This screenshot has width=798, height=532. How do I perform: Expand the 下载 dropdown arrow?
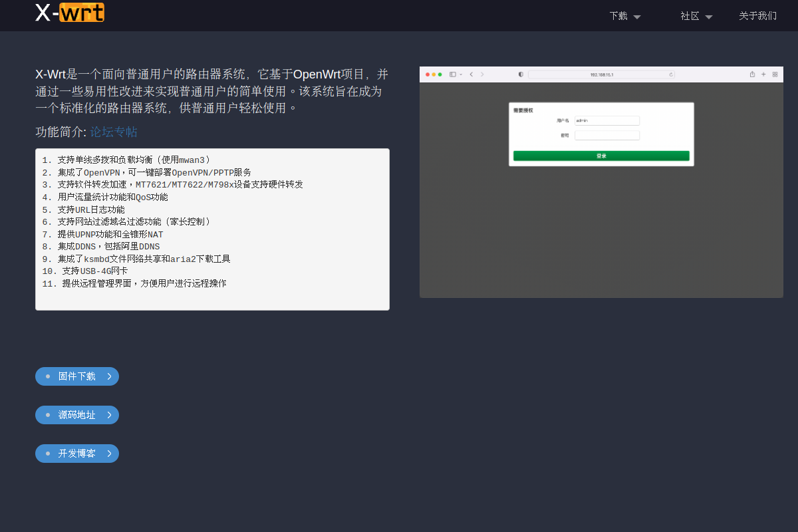point(637,17)
